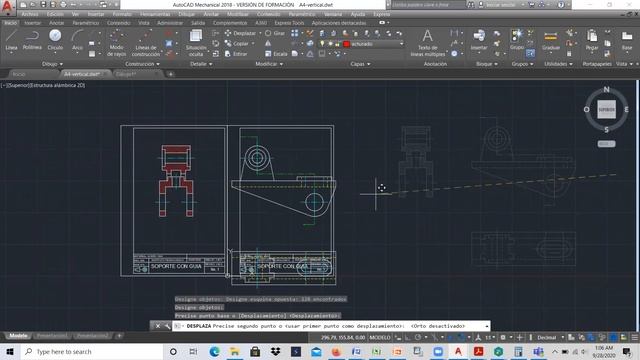Activate the Desplazar move tool
The height and width of the screenshot is (360, 640).
point(240,33)
